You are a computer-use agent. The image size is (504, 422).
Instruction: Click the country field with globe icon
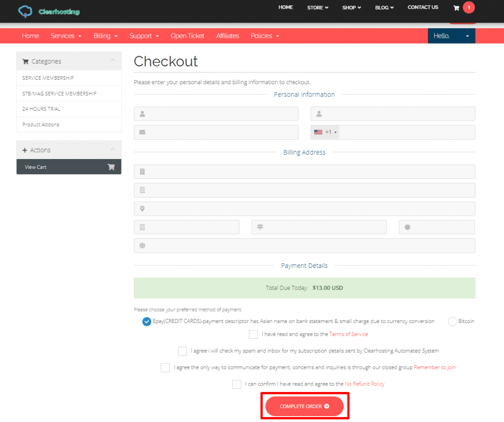304,246
